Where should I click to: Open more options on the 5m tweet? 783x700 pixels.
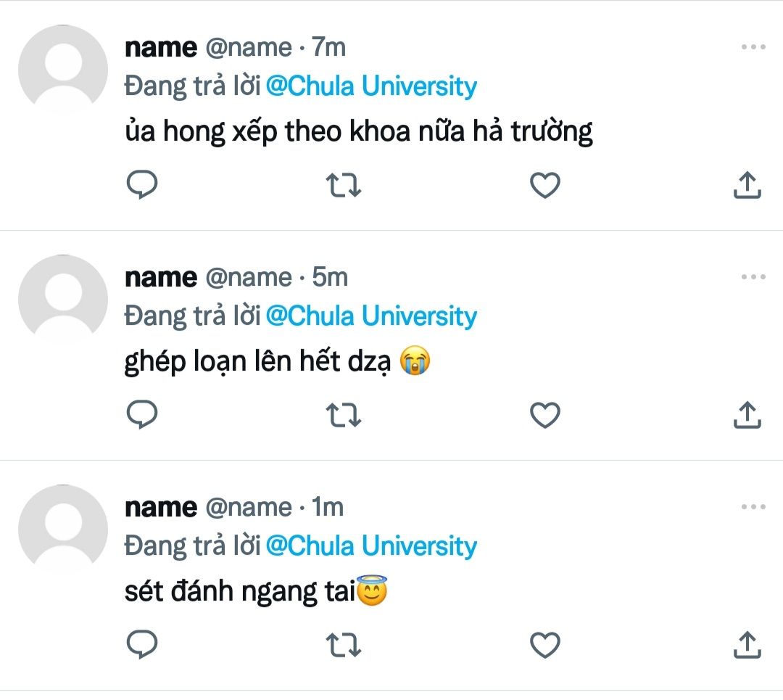click(753, 277)
